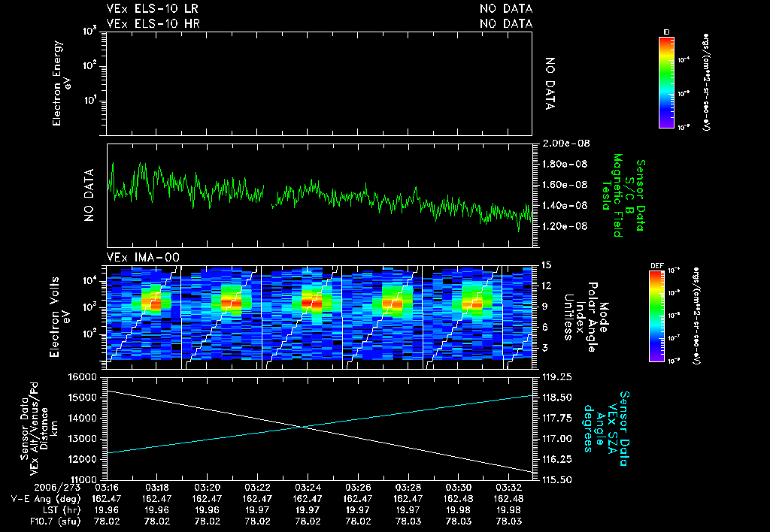Click the green Magnetic Field Tesla label
Image resolution: width=770 pixels, height=532 pixels.
coord(611,195)
